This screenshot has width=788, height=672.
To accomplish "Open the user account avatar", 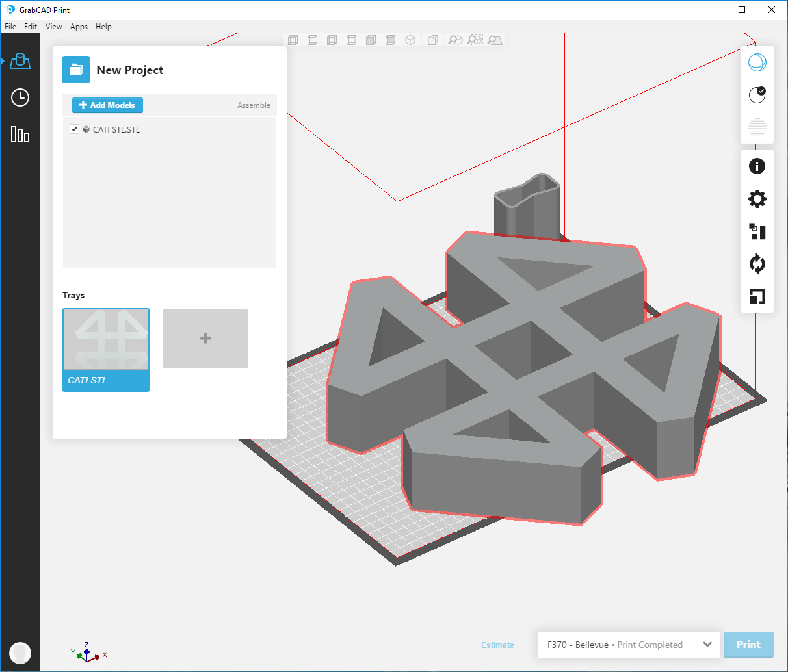I will tap(20, 653).
